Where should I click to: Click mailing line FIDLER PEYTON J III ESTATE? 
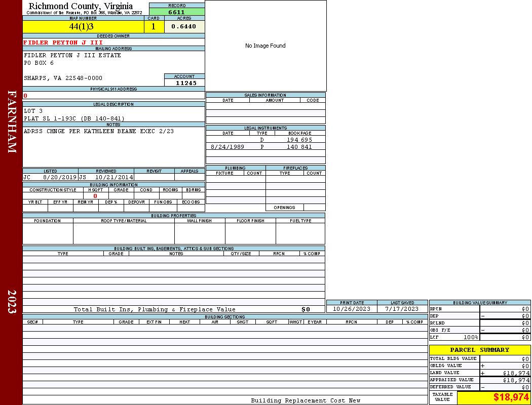72,55
